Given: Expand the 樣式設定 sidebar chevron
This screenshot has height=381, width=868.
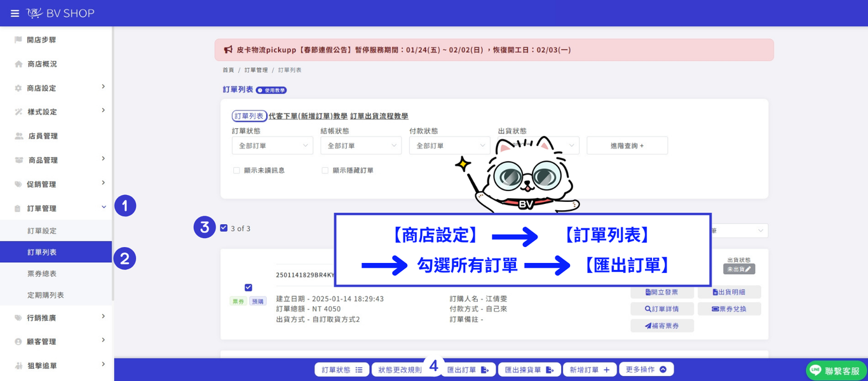Looking at the screenshot, I should 103,110.
